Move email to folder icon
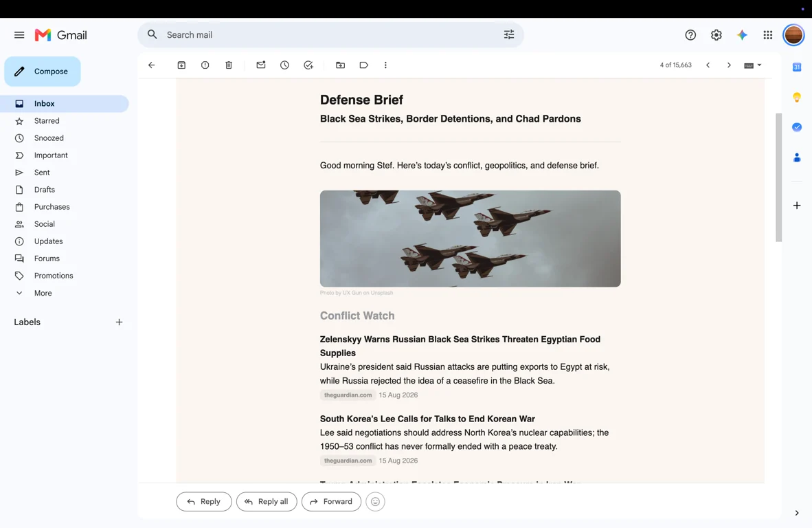Viewport: 812px width, 528px height. click(x=340, y=65)
